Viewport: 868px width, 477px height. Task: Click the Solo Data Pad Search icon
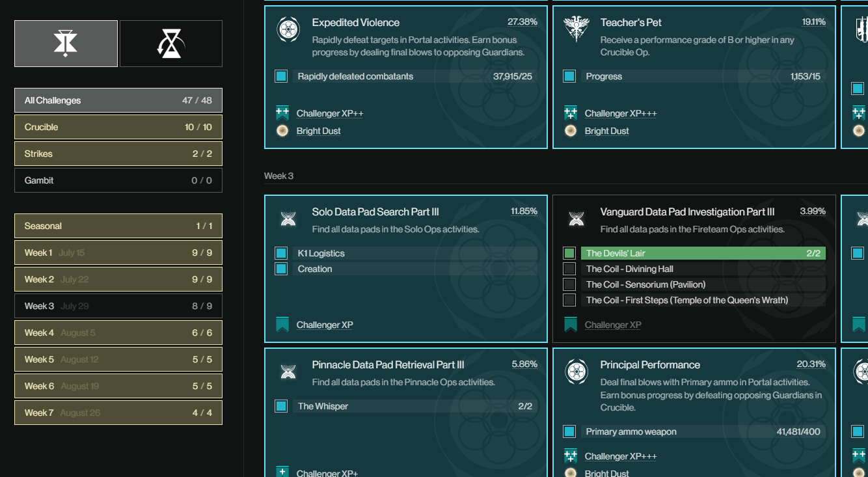288,219
